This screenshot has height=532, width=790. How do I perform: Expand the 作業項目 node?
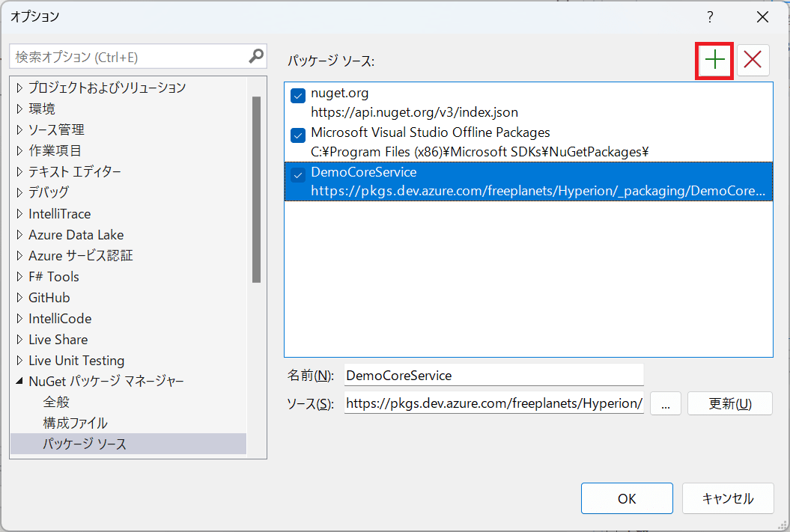(19, 150)
